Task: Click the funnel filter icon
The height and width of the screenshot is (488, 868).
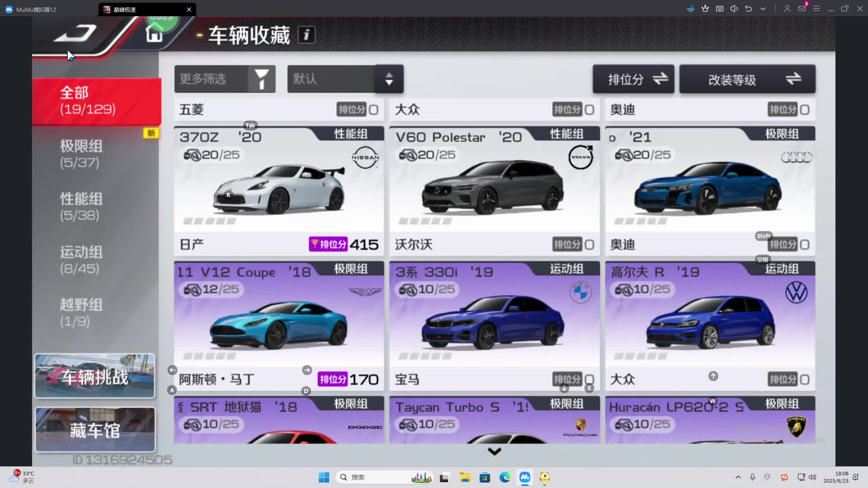Action: [x=262, y=79]
